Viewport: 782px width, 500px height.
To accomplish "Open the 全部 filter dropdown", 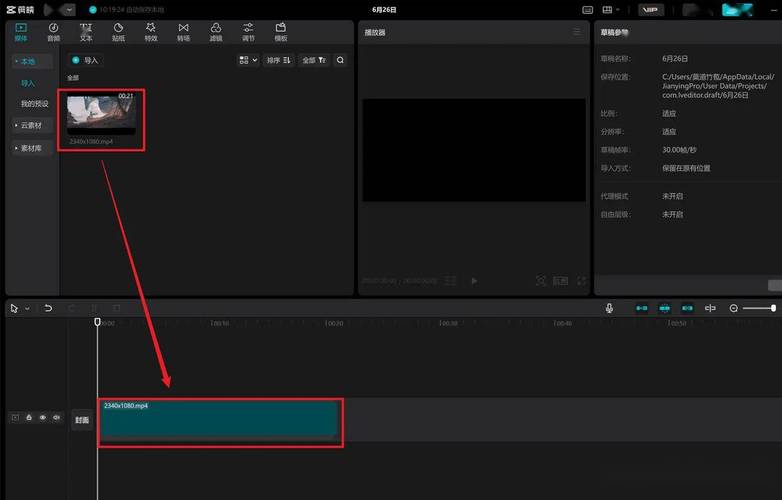I will point(314,60).
